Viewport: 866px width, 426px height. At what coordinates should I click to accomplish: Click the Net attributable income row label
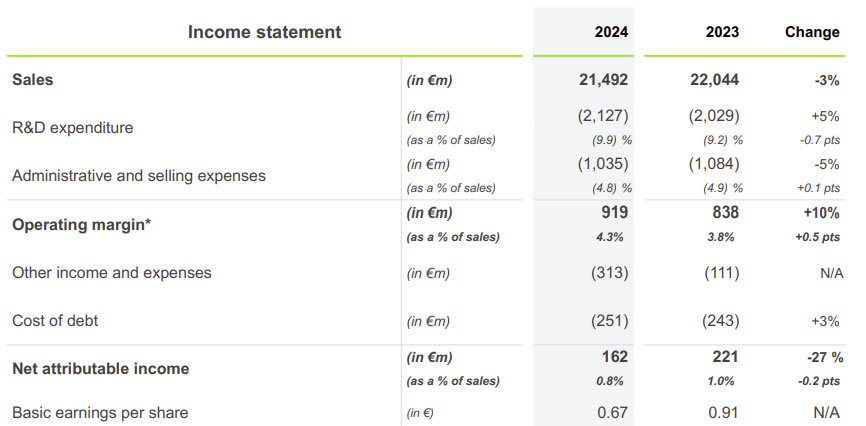coord(100,368)
